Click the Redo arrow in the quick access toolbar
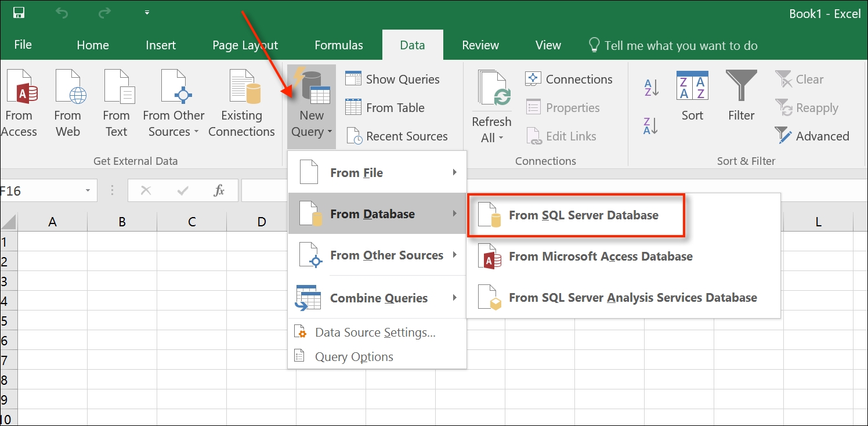 click(104, 13)
